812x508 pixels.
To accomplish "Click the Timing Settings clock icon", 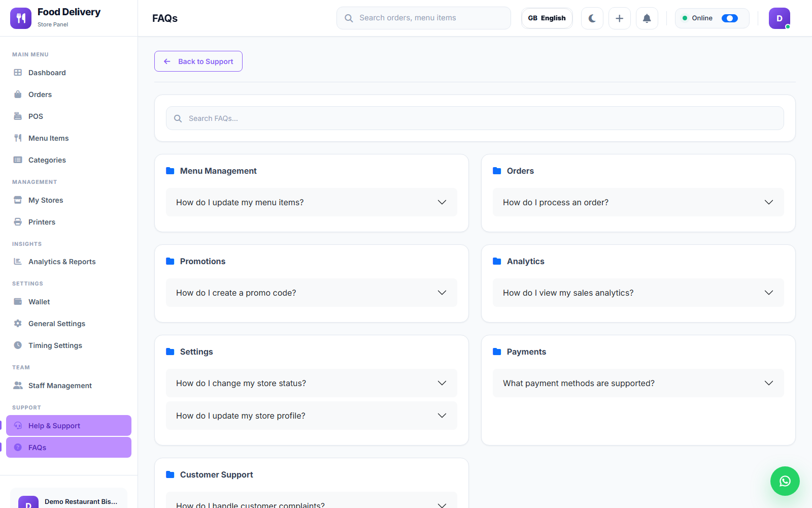I will pos(18,345).
